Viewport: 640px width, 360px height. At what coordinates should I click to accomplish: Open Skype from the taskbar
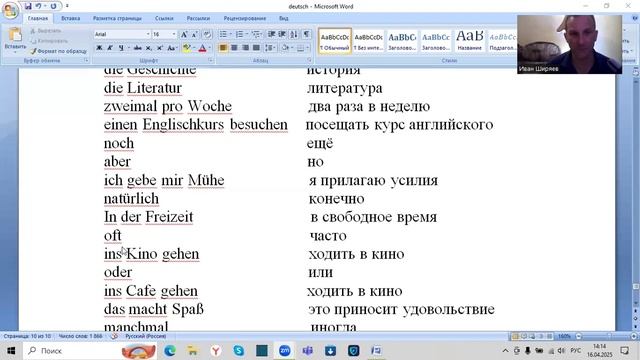coord(238,351)
